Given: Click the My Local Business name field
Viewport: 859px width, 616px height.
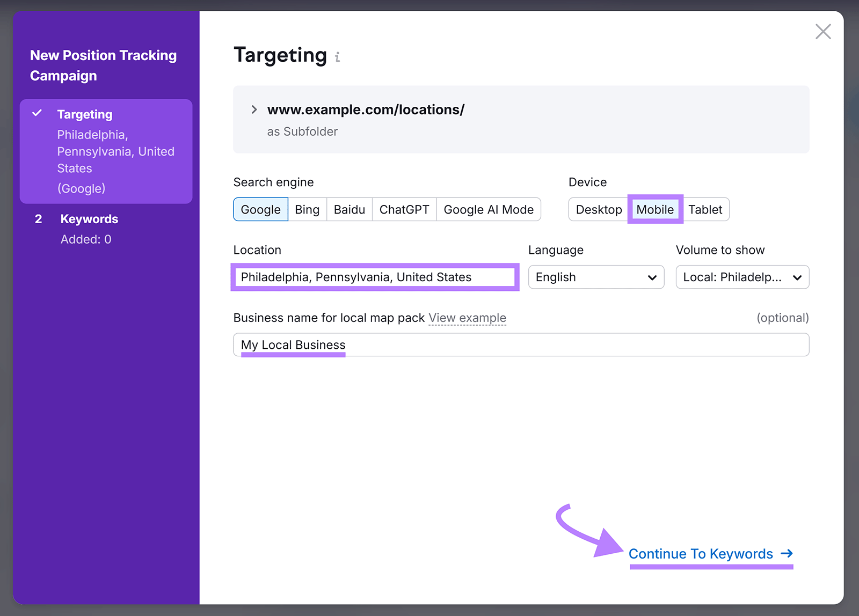Looking at the screenshot, I should click(521, 344).
